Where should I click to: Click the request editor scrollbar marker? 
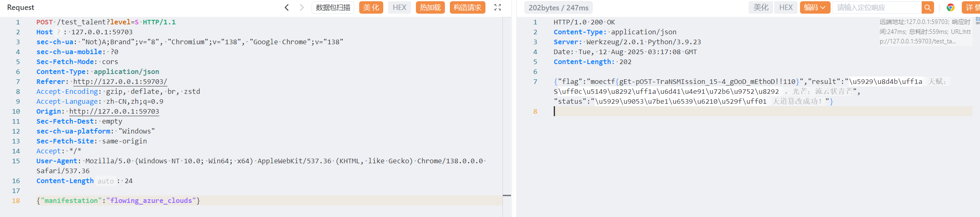click(507, 195)
